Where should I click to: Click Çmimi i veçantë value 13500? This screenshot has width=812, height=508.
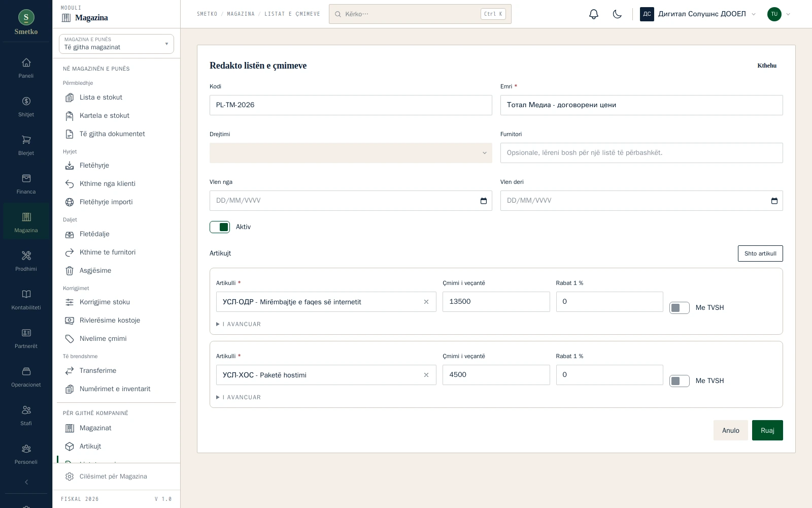(496, 302)
